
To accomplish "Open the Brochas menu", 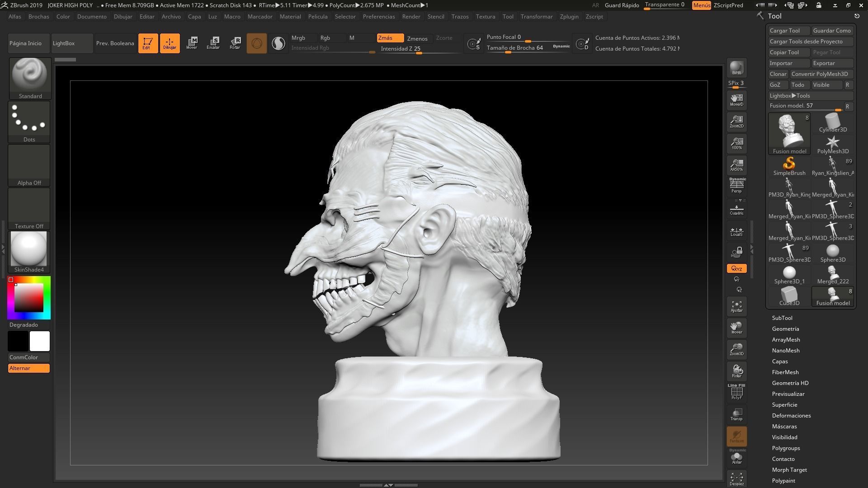I will 38,17.
